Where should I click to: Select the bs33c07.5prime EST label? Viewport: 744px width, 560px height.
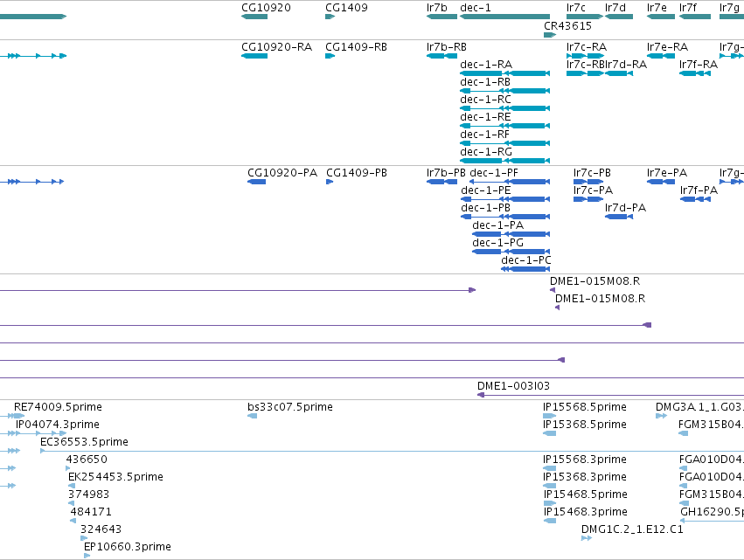point(290,407)
